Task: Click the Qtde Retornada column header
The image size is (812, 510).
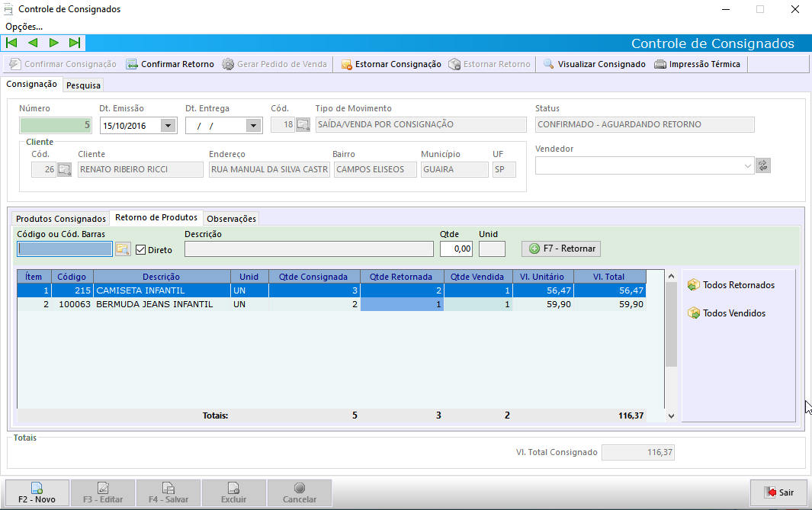Action: 402,277
